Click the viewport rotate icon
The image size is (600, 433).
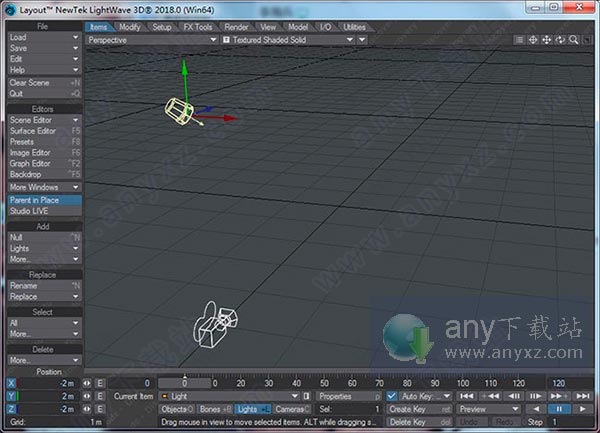(x=560, y=40)
